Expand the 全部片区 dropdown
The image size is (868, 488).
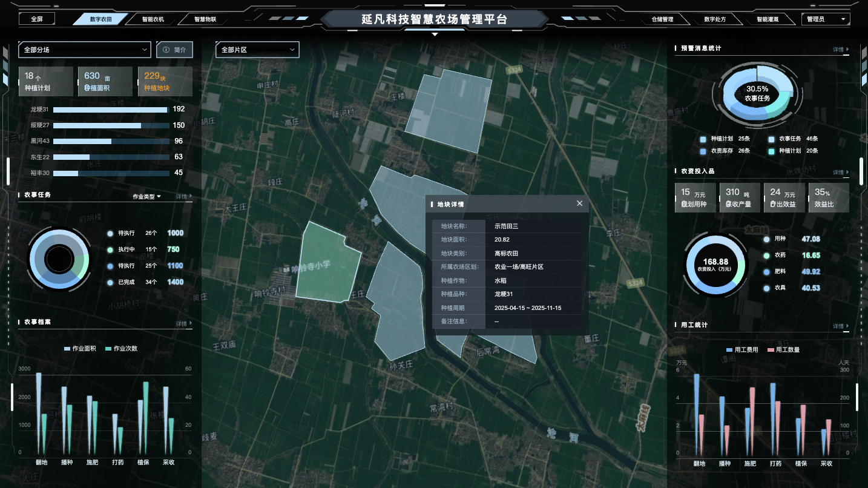258,50
